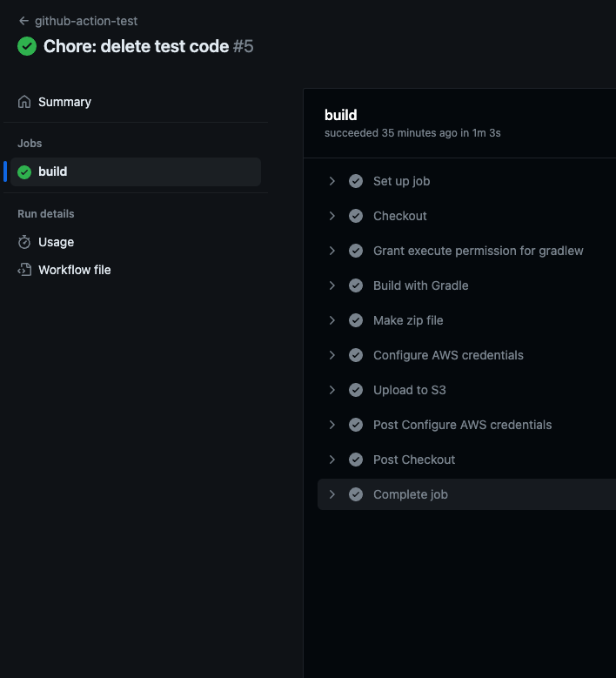The width and height of the screenshot is (616, 678).
Task: Click the Usage stopwatch icon
Action: click(24, 242)
